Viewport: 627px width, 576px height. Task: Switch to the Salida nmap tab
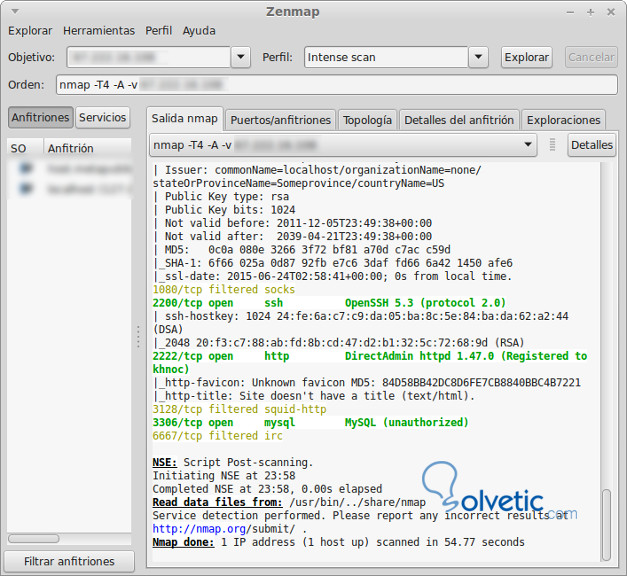tap(184, 119)
